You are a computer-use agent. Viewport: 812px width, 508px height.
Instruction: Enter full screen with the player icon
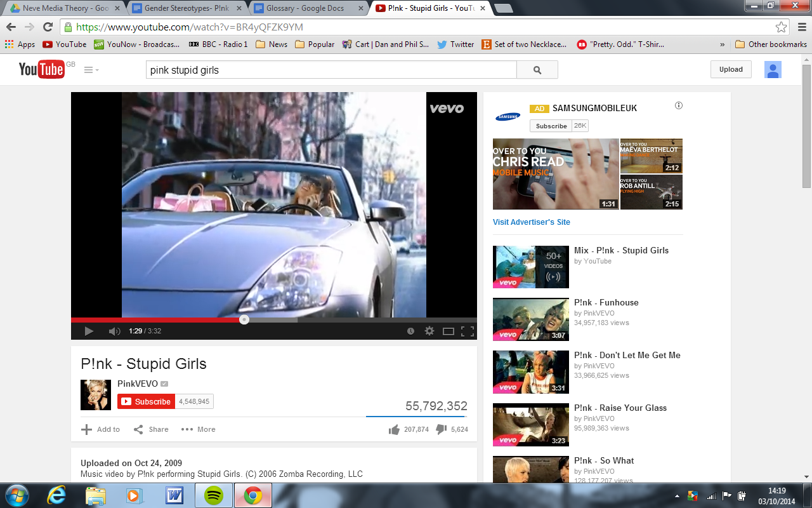tap(468, 331)
